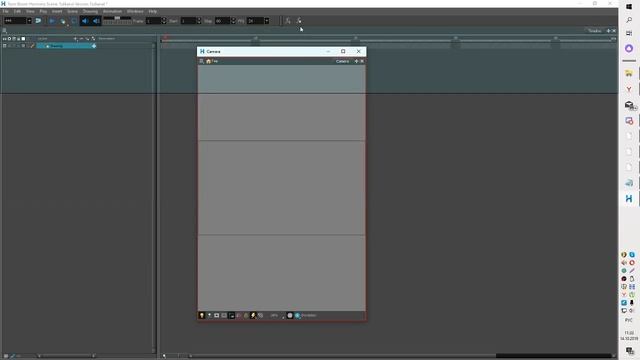The height and width of the screenshot is (360, 640).
Task: Open Task View on the taskbar
Action: point(629,33)
